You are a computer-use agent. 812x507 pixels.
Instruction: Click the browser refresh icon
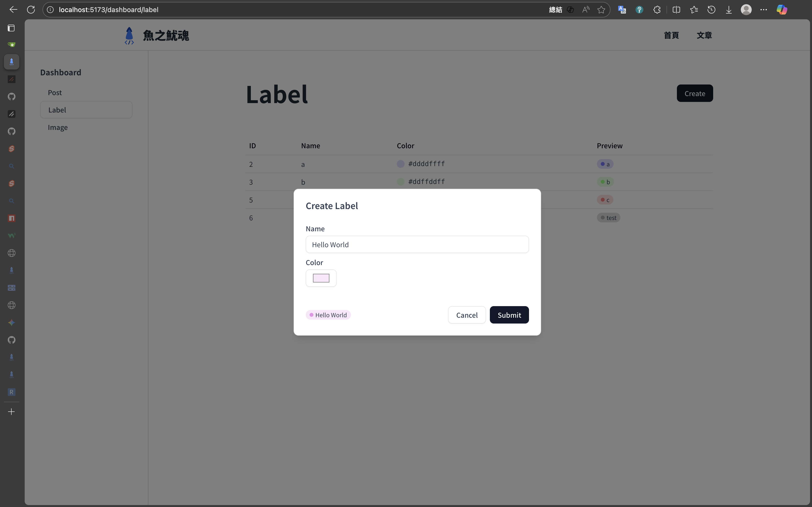point(31,10)
